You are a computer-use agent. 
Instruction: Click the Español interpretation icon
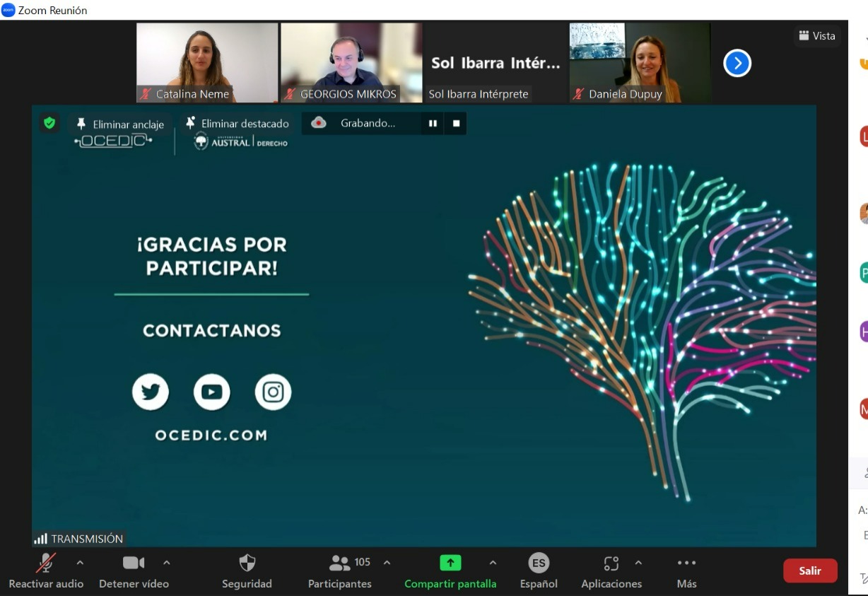539,563
